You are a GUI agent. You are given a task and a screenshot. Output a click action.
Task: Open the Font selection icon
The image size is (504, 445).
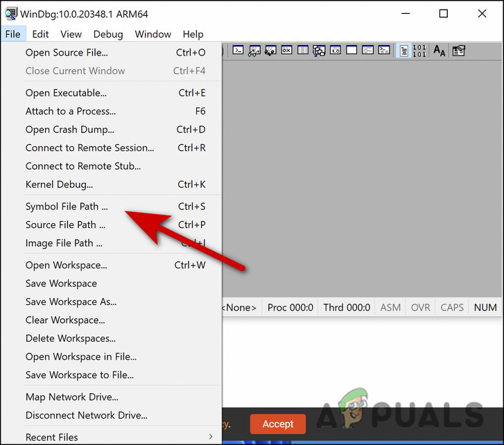pyautogui.click(x=440, y=51)
